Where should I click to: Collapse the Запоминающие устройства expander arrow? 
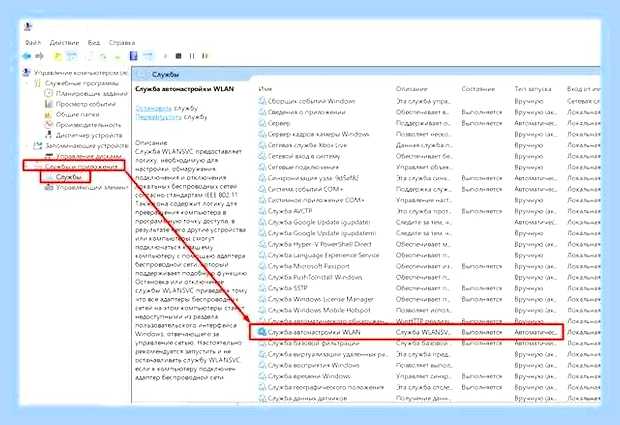coord(28,146)
